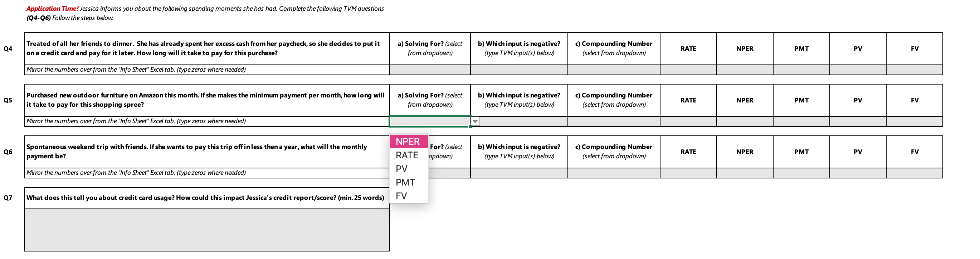Click the Q4 negative input answer cell

[x=519, y=70]
